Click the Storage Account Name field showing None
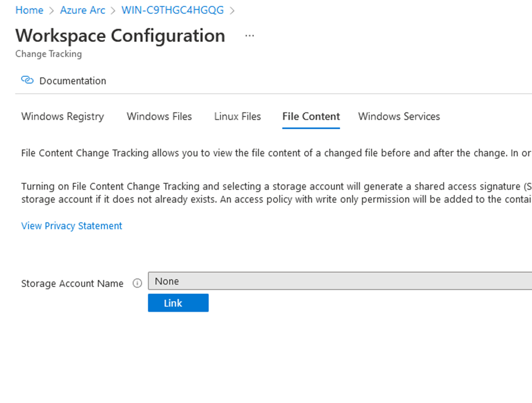 (x=340, y=281)
